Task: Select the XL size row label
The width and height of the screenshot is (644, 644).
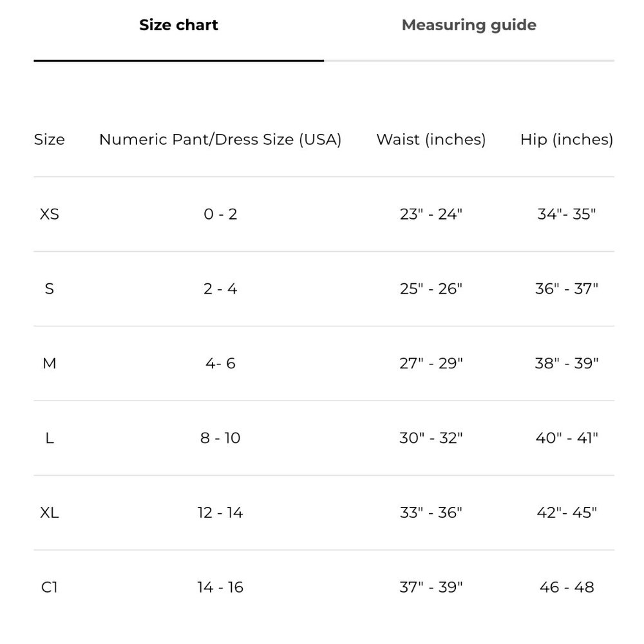Action: click(50, 513)
